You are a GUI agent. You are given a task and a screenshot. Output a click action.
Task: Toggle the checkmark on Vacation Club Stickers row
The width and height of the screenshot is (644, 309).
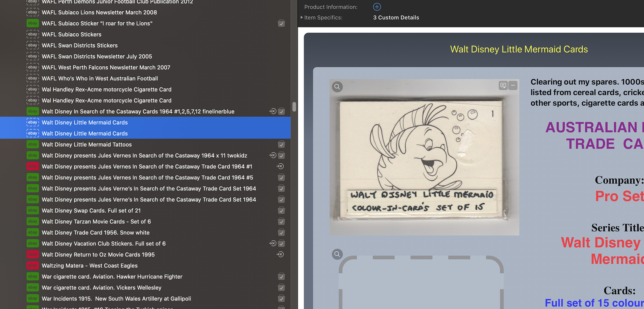coord(281,244)
